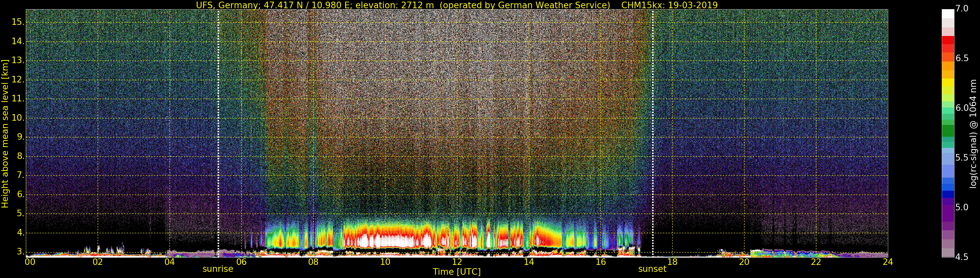Click the '13.' height tick label
The width and height of the screenshot is (980, 278).
pyautogui.click(x=18, y=61)
